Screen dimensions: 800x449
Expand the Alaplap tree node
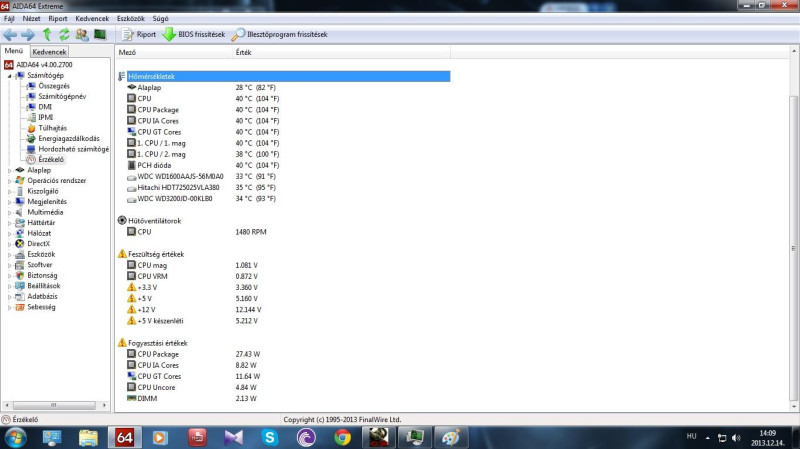click(9, 170)
